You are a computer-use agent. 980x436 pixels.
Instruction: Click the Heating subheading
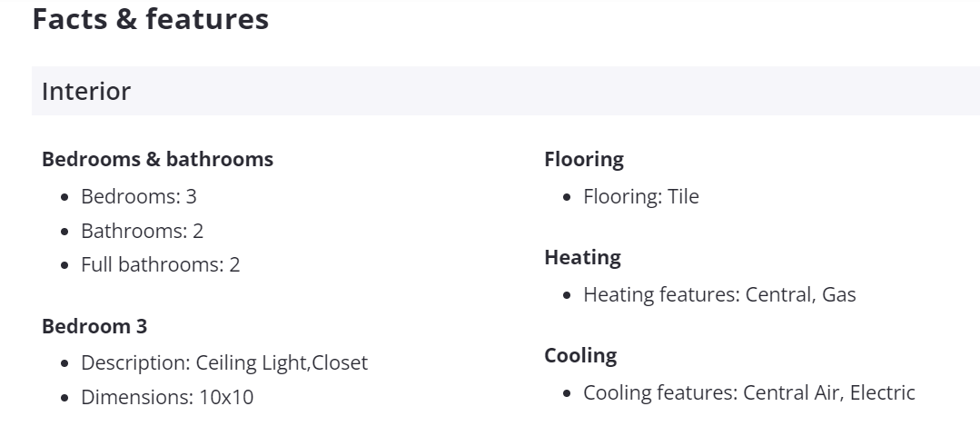coord(582,257)
